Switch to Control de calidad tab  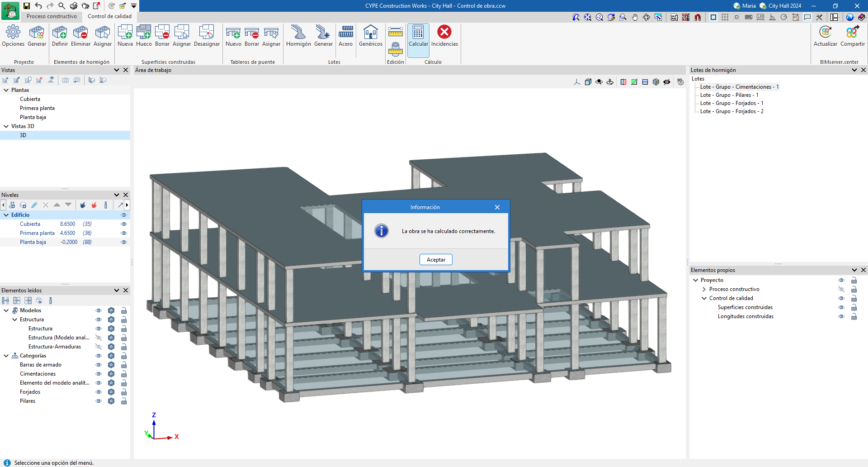(109, 16)
